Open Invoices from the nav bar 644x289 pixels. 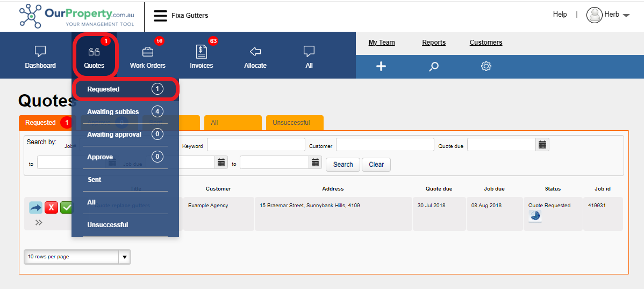point(201,57)
